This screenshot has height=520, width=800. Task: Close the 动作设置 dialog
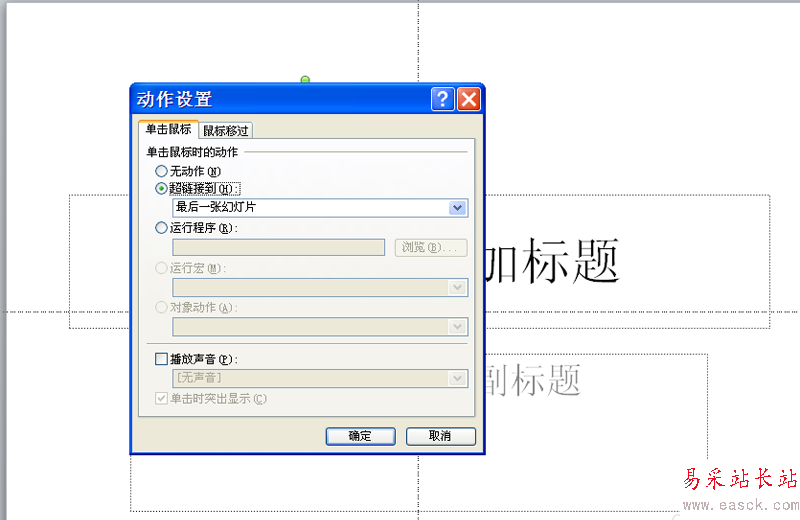469,99
